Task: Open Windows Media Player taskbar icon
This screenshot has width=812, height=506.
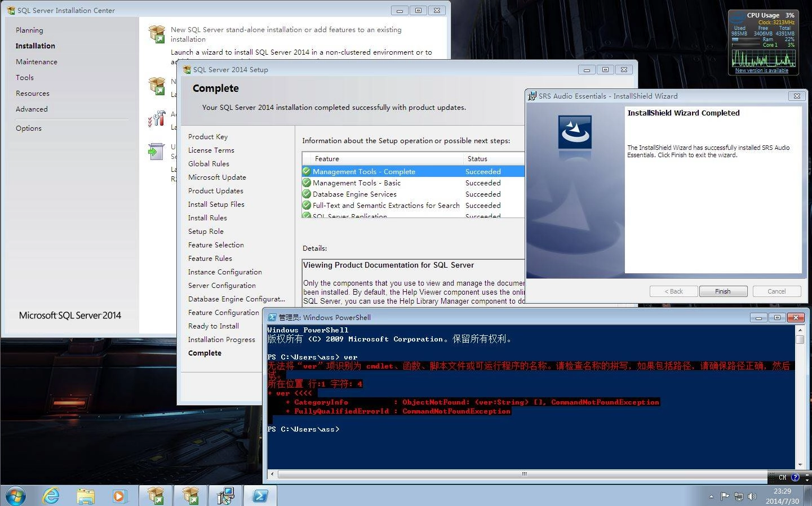Action: (x=119, y=496)
